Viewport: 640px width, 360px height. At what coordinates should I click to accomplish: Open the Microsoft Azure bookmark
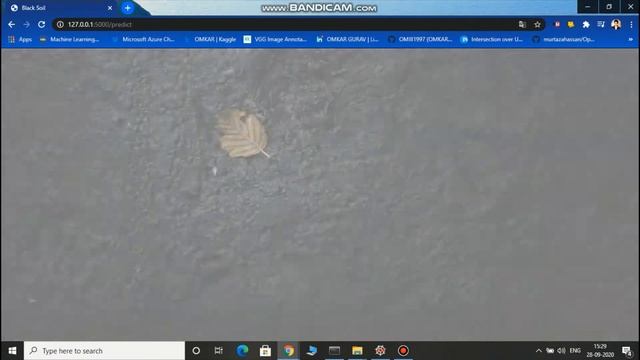tap(144, 39)
